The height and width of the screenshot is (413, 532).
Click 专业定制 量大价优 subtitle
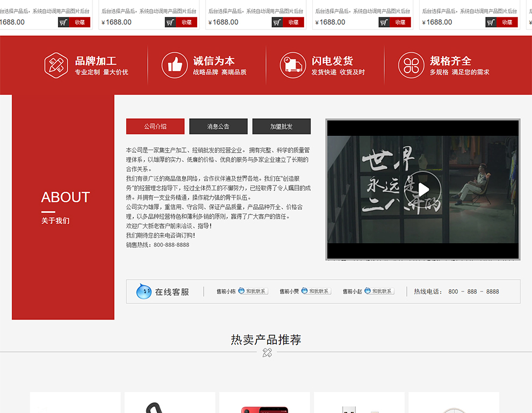[x=102, y=72]
